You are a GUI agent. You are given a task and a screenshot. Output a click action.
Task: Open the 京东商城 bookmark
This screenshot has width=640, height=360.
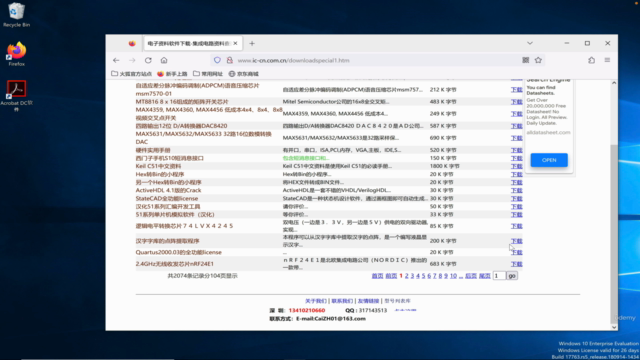(x=244, y=74)
